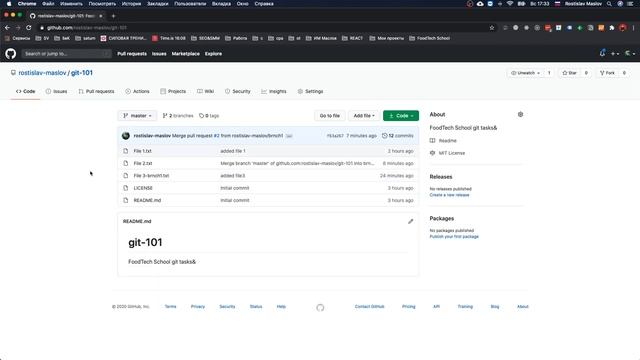Open new browser tab with plus icon
640x360 pixels.
[113, 16]
